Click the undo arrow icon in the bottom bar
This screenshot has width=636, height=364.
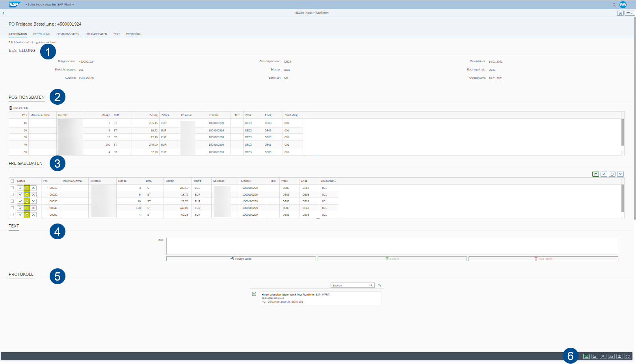595,357
